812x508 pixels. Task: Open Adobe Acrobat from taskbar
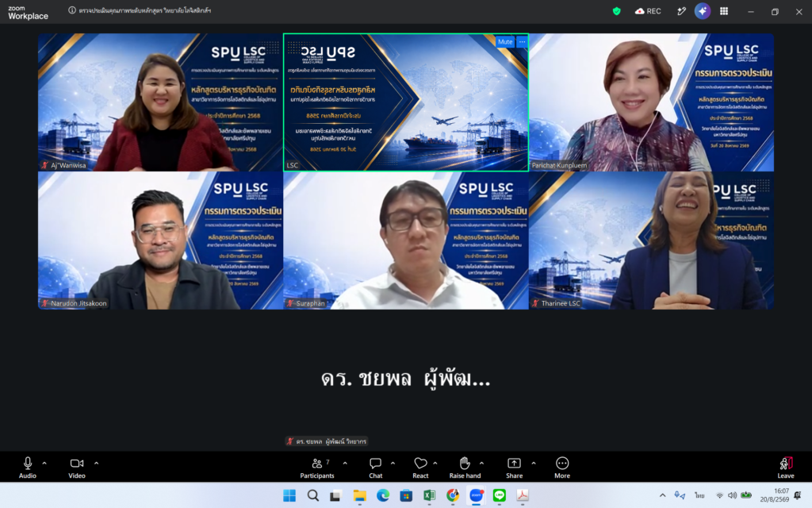pyautogui.click(x=523, y=495)
